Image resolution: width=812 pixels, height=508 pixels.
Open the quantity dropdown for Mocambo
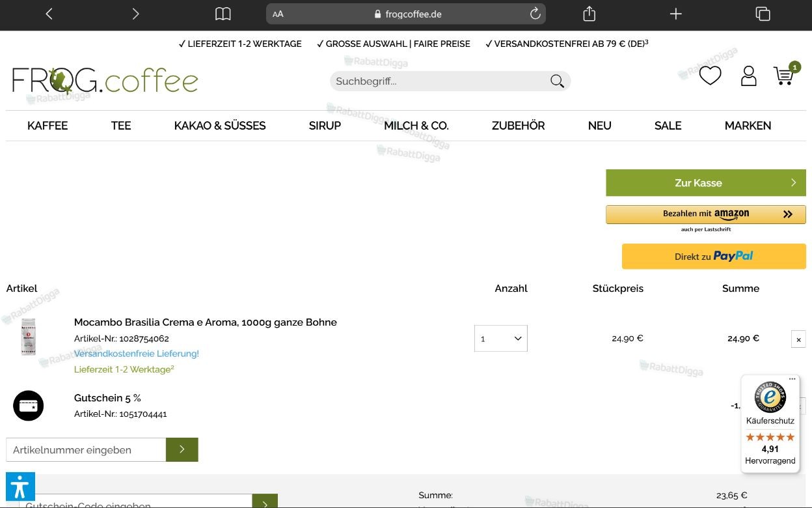click(x=500, y=339)
